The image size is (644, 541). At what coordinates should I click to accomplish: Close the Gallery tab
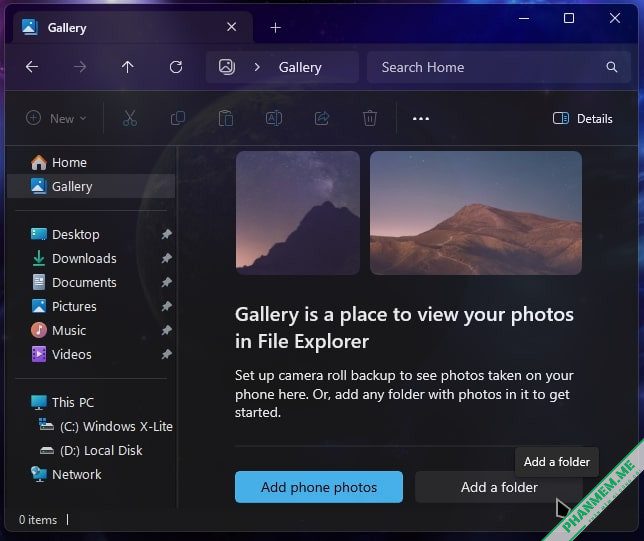click(x=232, y=27)
